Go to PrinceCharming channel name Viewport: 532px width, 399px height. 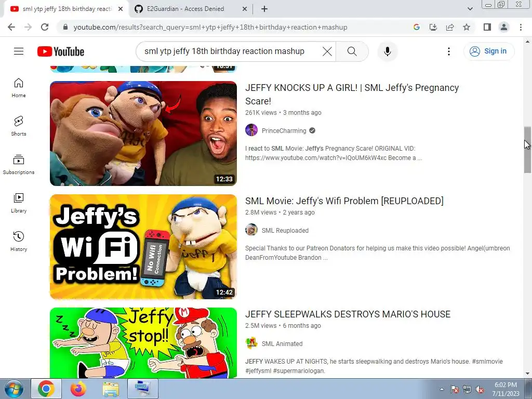[x=284, y=130]
